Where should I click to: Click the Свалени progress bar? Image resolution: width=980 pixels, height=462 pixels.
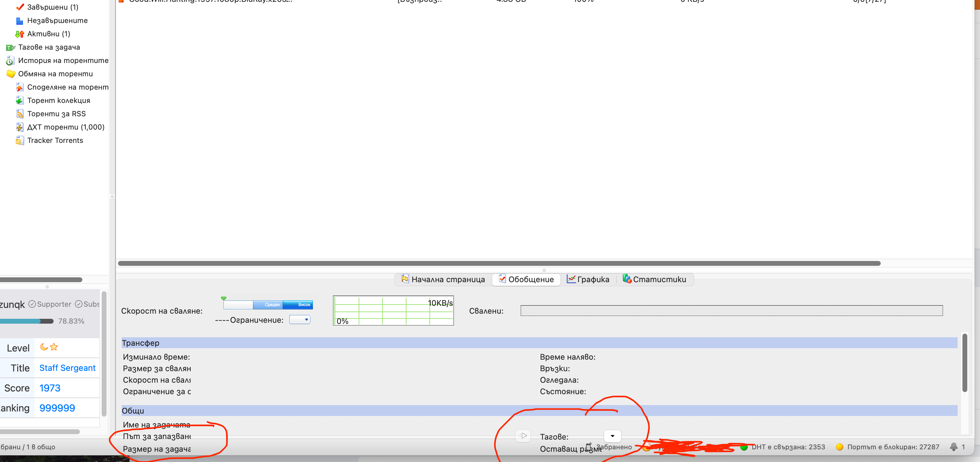point(732,311)
